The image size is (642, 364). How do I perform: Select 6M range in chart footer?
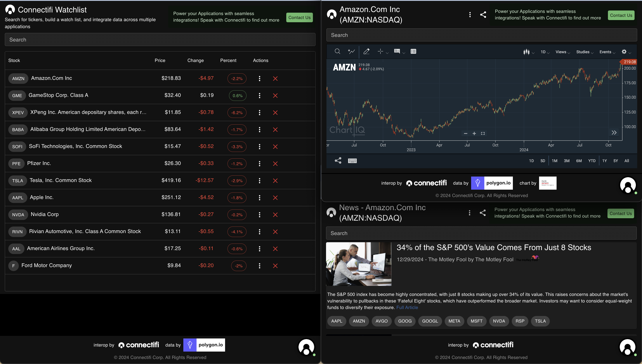[x=579, y=161]
